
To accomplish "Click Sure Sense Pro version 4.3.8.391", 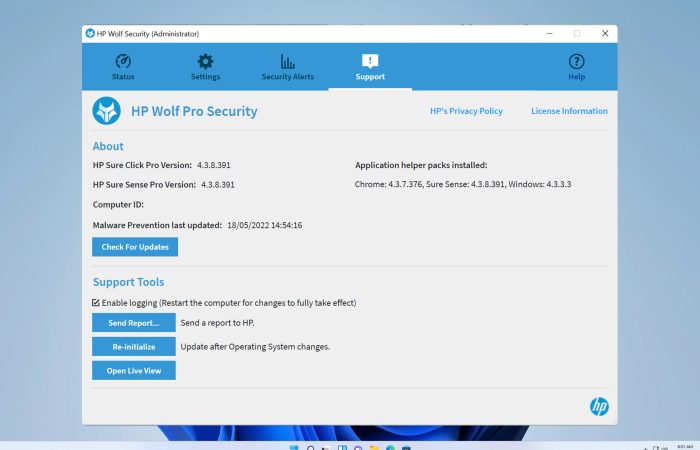I will (x=218, y=185).
